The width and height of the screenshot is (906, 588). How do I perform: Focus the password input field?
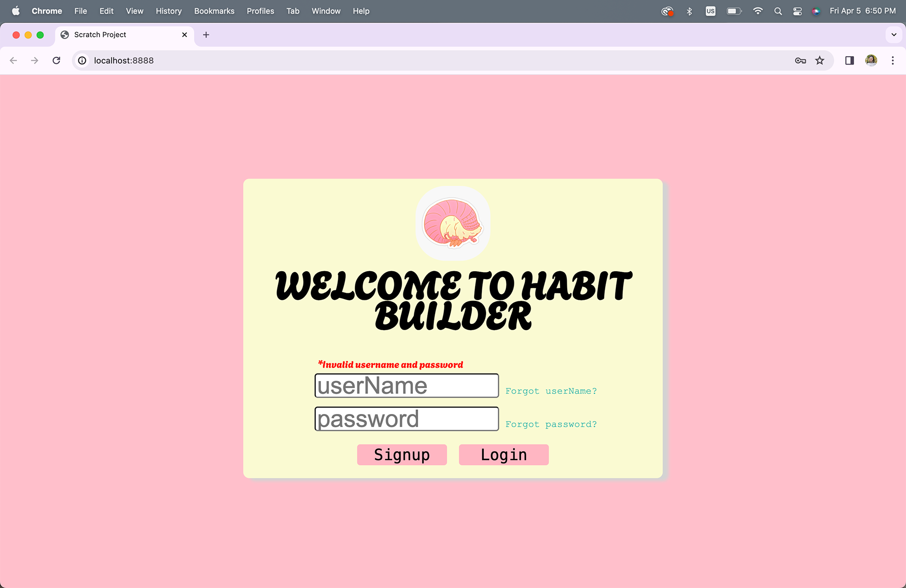406,419
